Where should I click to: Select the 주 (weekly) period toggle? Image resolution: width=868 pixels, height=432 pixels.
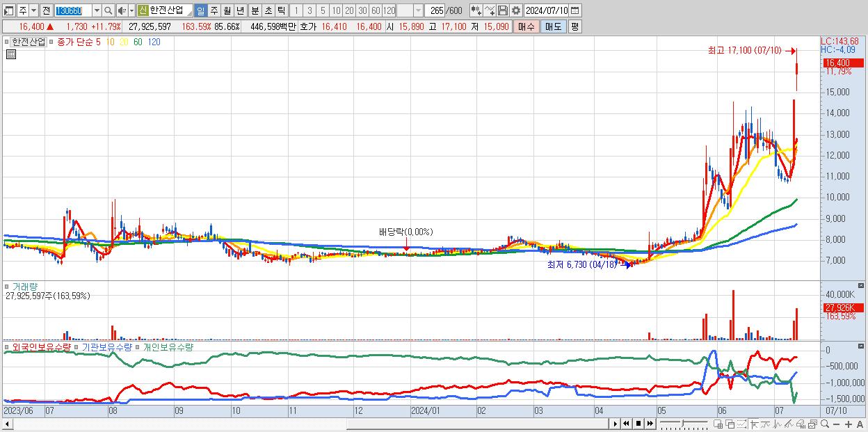[214, 10]
